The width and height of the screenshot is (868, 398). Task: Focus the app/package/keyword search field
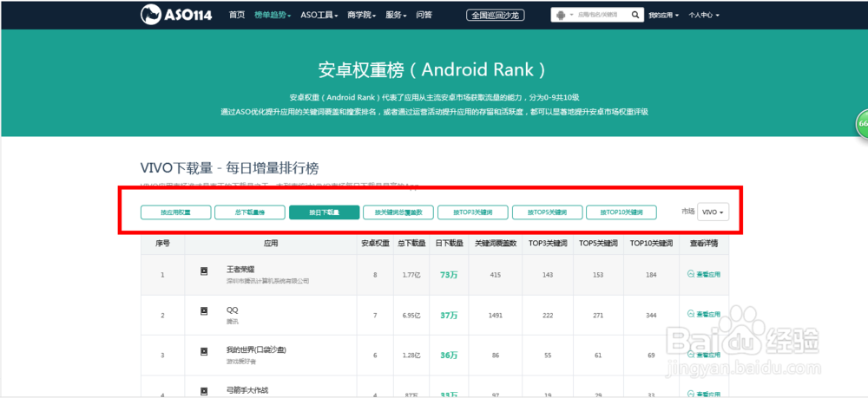[x=602, y=15]
